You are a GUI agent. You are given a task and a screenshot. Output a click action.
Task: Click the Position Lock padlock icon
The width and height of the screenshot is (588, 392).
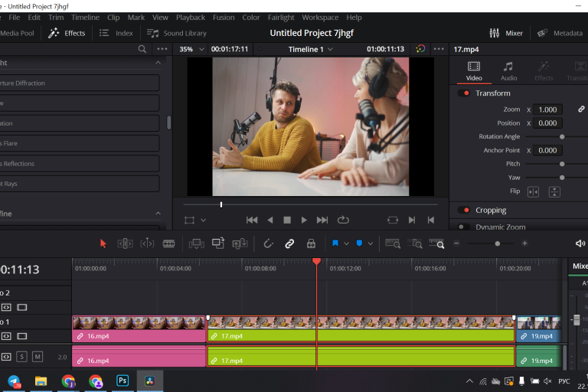(311, 243)
